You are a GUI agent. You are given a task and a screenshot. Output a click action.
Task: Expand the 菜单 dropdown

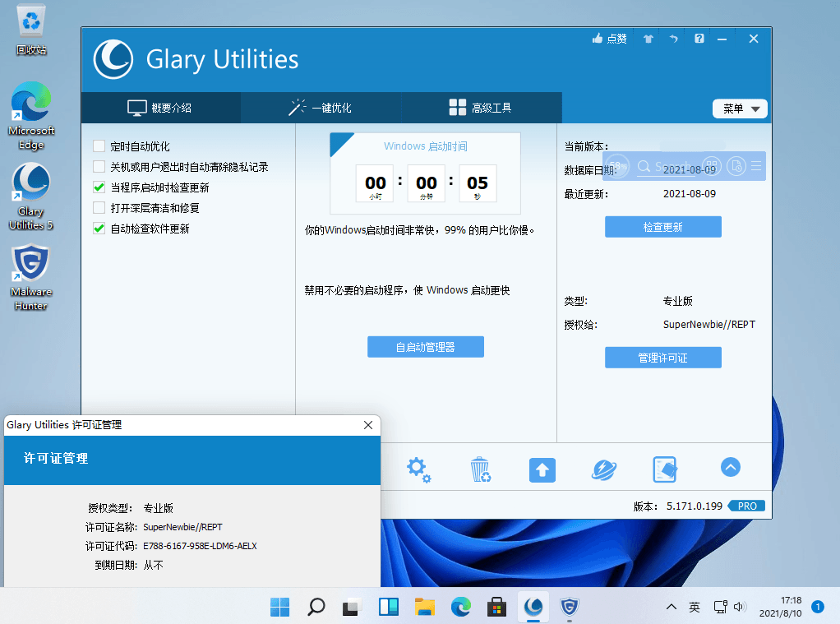tap(740, 109)
